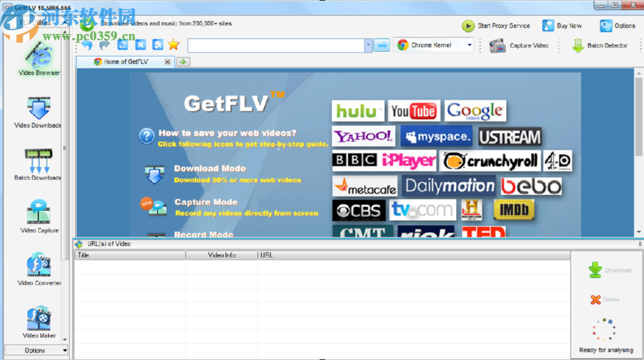Add a new browser tab
The image size is (644, 360).
click(183, 62)
